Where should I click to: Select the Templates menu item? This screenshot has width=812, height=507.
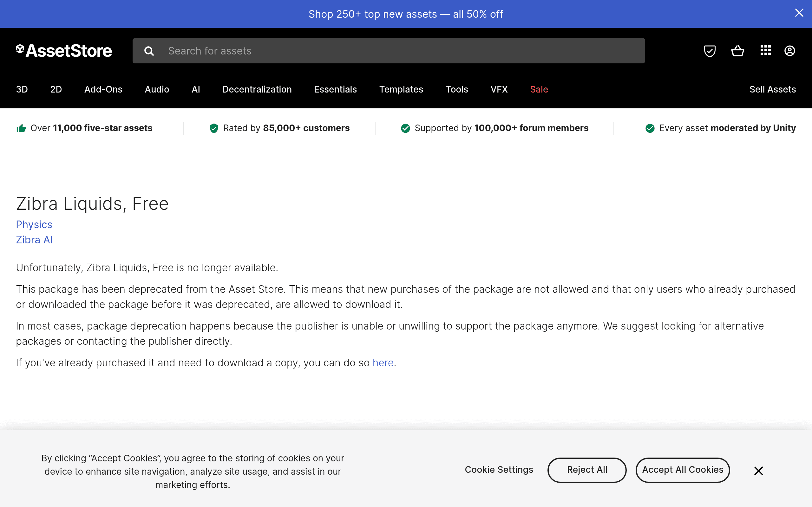401,89
